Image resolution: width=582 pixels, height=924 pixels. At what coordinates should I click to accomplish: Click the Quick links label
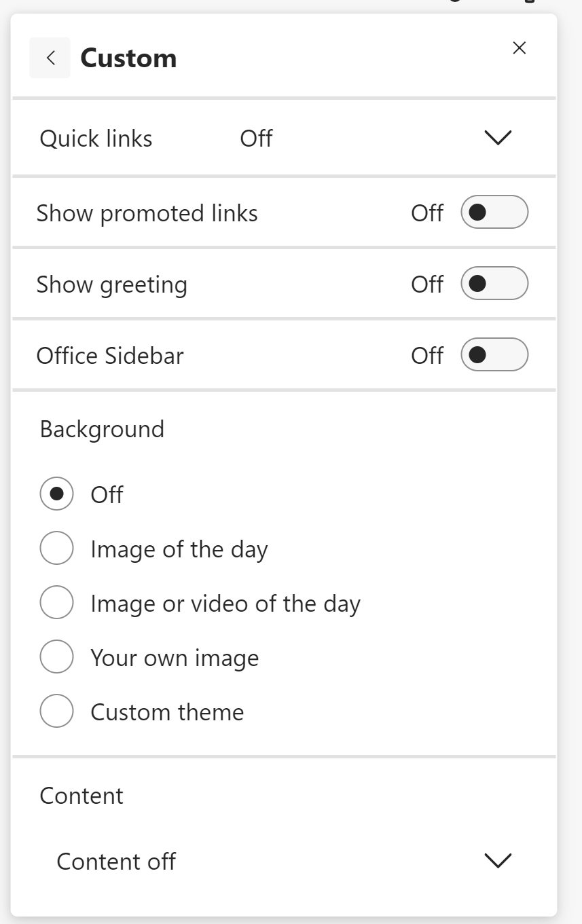(x=96, y=138)
